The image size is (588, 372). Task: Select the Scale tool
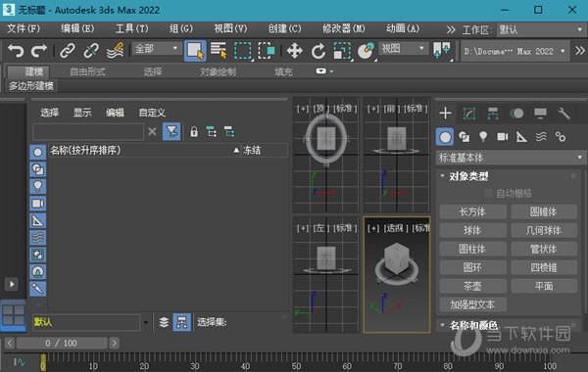[x=342, y=51]
